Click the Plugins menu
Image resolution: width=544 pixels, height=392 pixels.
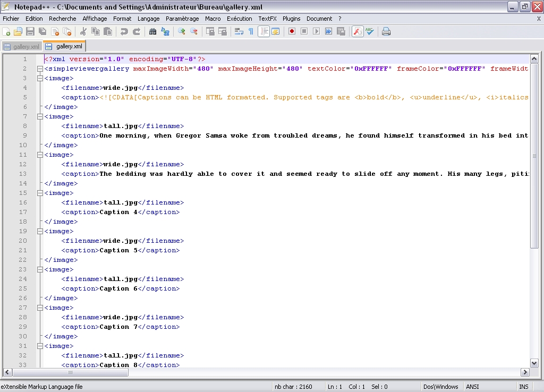click(x=291, y=19)
